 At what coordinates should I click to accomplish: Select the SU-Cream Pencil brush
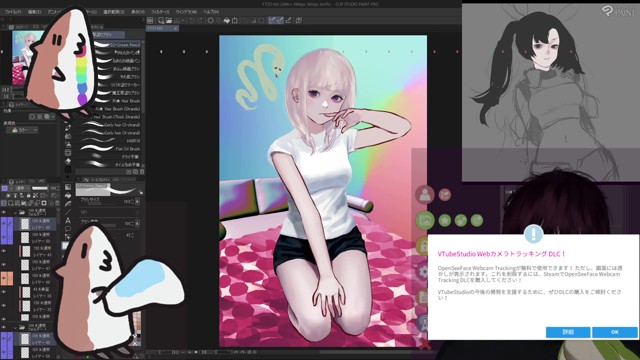click(119, 45)
